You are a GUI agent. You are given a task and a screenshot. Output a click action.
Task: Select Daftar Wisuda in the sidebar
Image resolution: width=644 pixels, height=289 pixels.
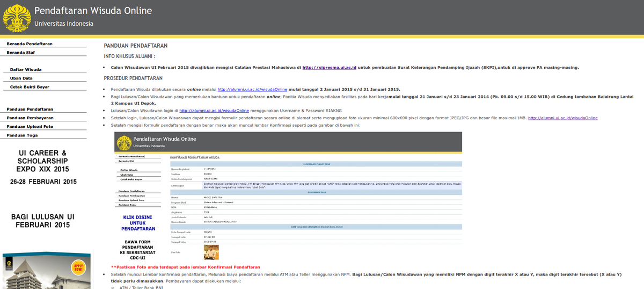(x=26, y=69)
